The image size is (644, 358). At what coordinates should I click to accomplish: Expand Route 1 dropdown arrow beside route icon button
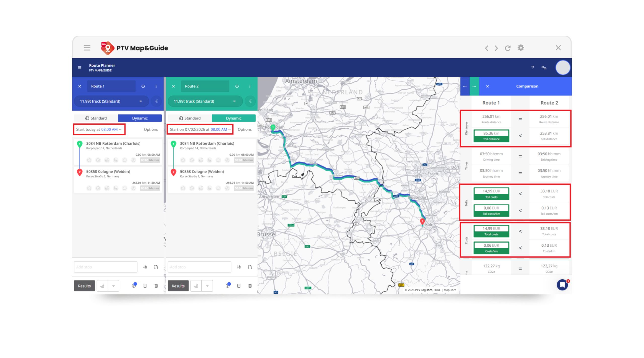113,286
